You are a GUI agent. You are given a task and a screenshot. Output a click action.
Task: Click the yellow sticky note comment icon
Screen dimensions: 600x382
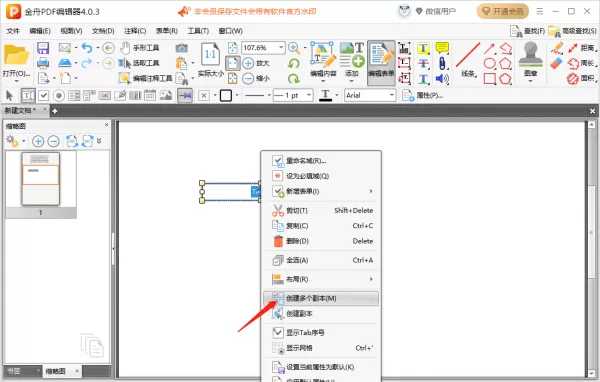pos(442,48)
